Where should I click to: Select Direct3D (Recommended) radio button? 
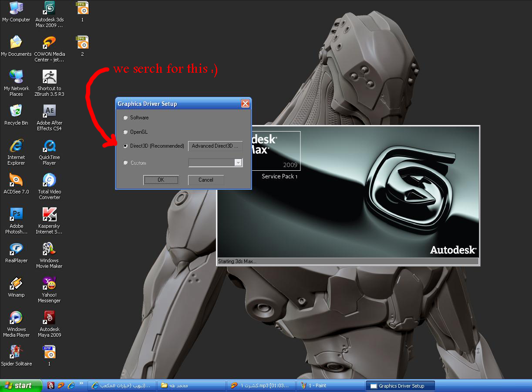[126, 146]
